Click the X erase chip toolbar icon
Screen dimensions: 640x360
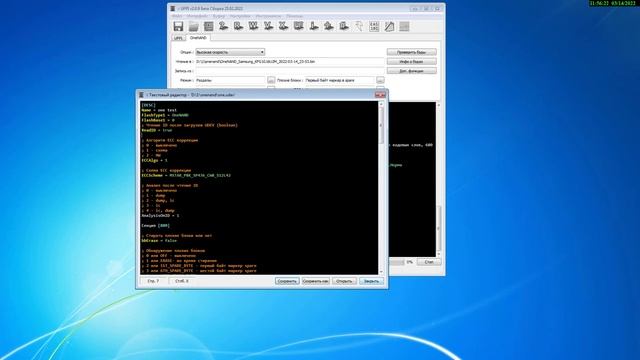(x=284, y=27)
